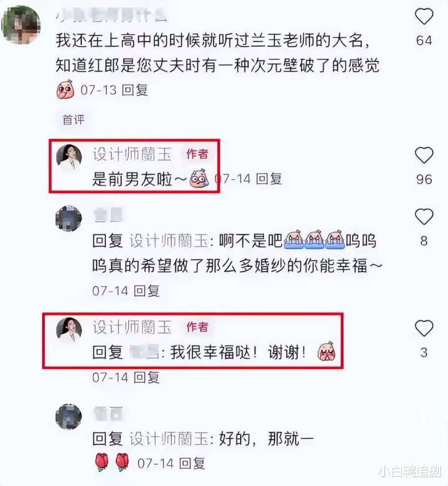448x486 pixels.
Task: Reply to '我很幸福哒！谢谢！' comment
Action: coord(147,377)
